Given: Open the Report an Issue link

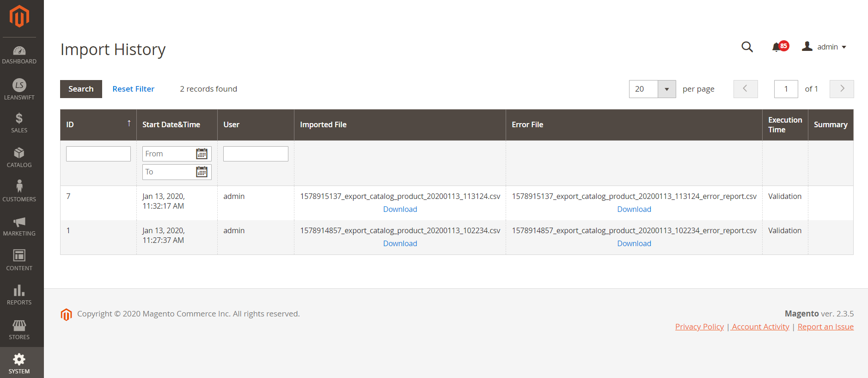Looking at the screenshot, I should coord(825,327).
